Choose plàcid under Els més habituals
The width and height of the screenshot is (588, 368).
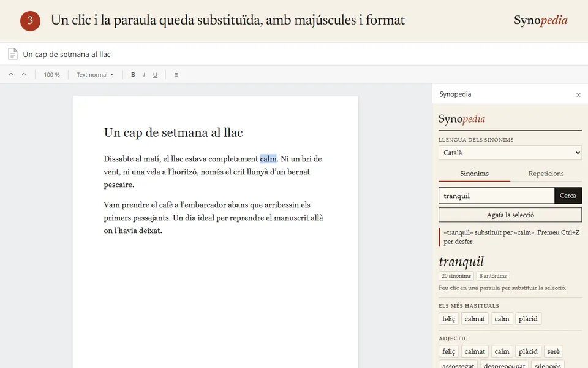click(528, 319)
